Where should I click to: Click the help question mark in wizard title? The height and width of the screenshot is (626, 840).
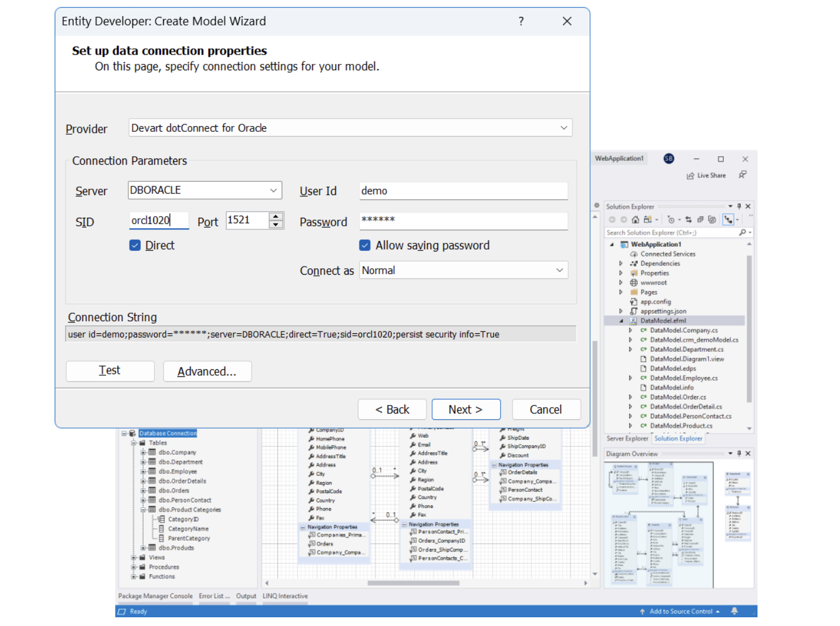(521, 21)
